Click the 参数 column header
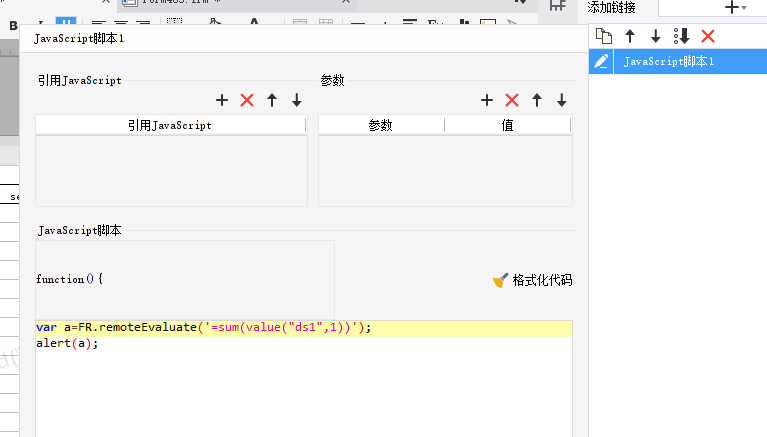This screenshot has width=767, height=437. click(381, 125)
